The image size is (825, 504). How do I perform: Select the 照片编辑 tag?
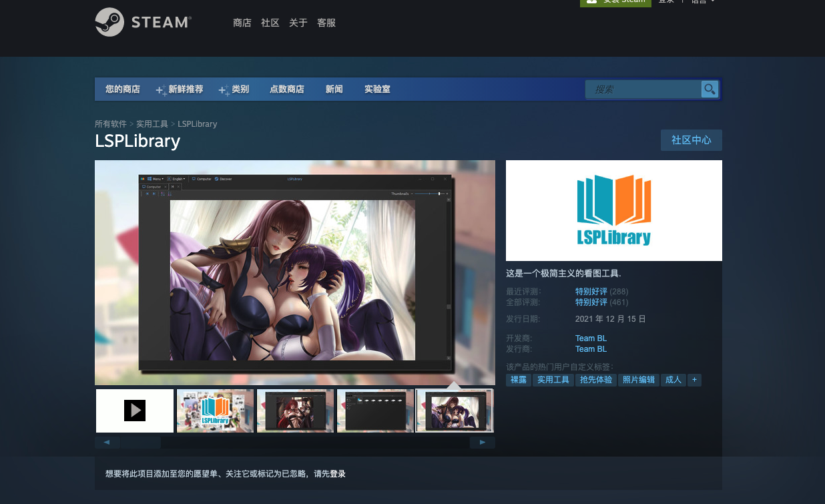coord(639,380)
